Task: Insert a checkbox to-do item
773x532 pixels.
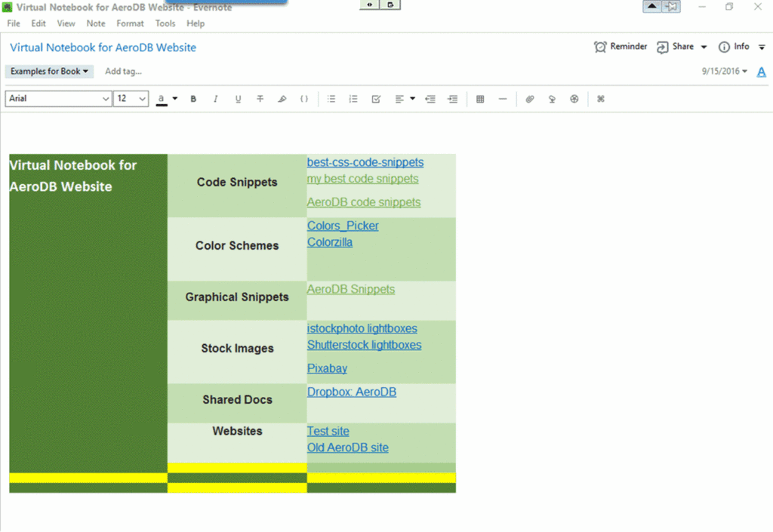Action: 376,99
